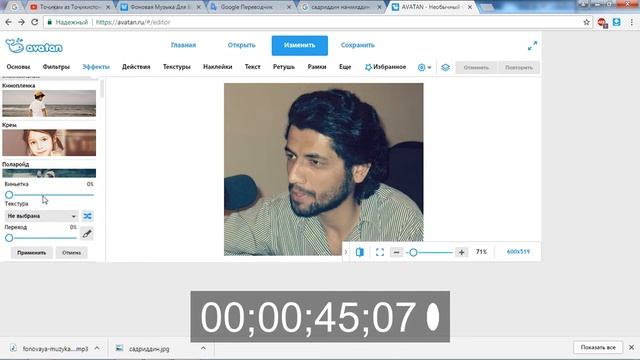Click the red adblock extension icon
Screen dimensions: 640x360
point(602,22)
